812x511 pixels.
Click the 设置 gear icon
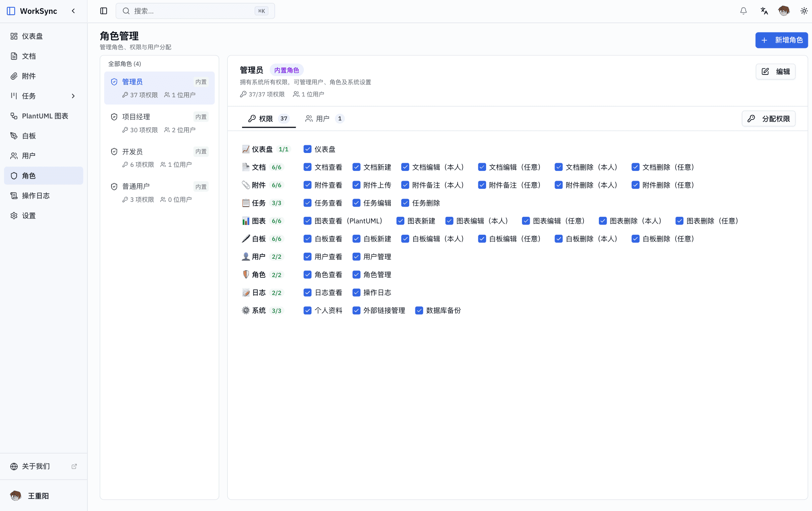[x=14, y=216]
